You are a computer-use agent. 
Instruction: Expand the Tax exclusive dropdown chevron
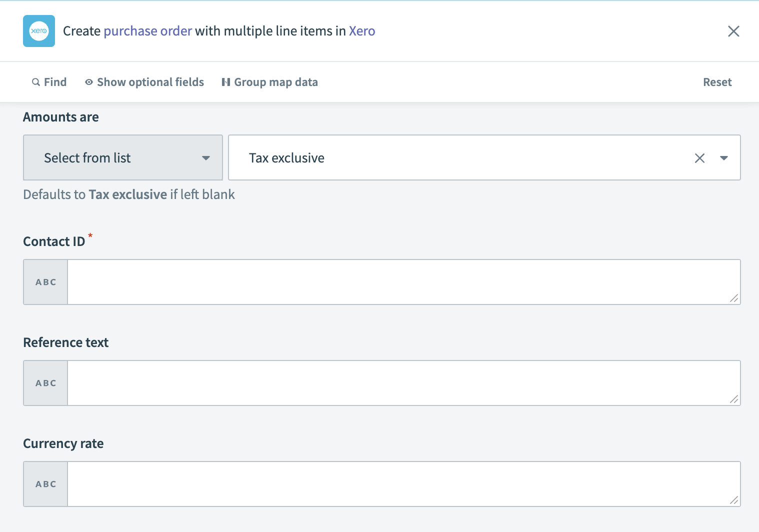[723, 157]
